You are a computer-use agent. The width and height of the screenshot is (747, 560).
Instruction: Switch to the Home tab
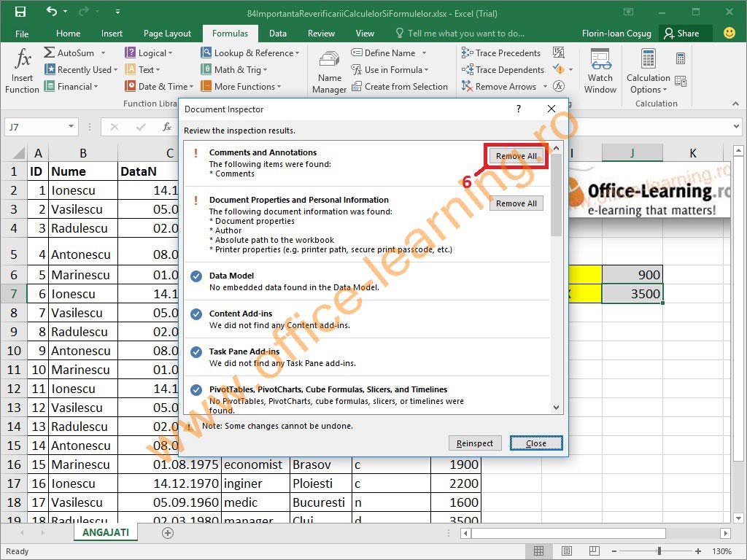68,34
